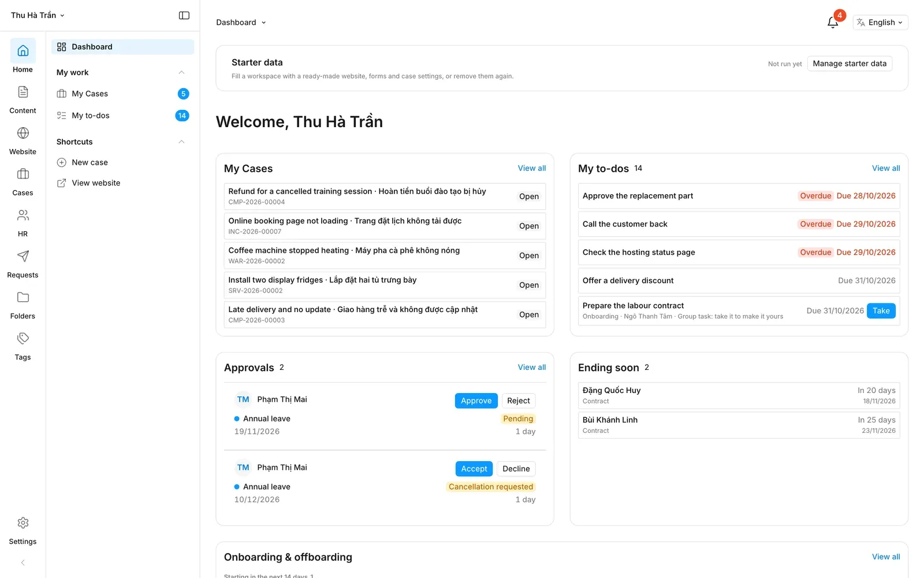Click the Dashboard grid icon

(62, 47)
